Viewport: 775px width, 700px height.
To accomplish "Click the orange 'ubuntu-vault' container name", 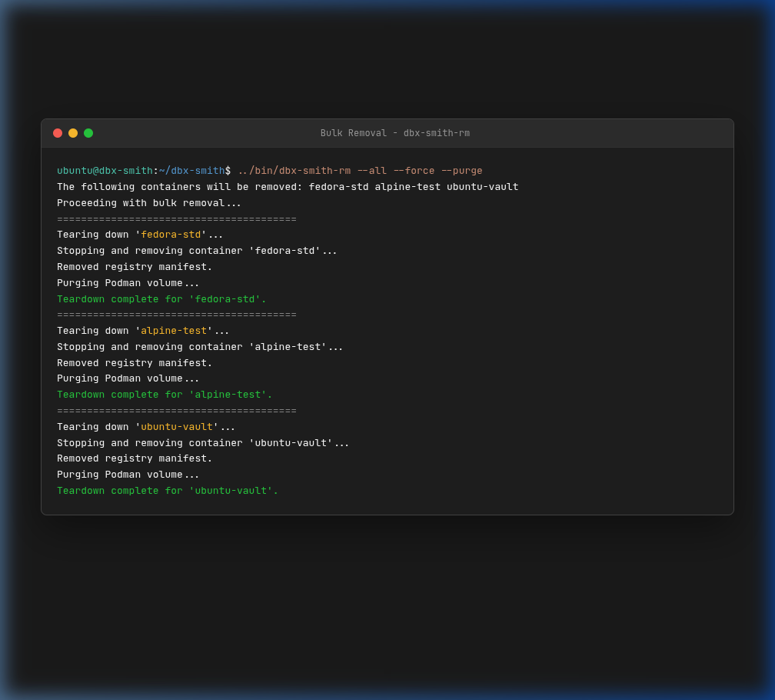I will tap(177, 427).
